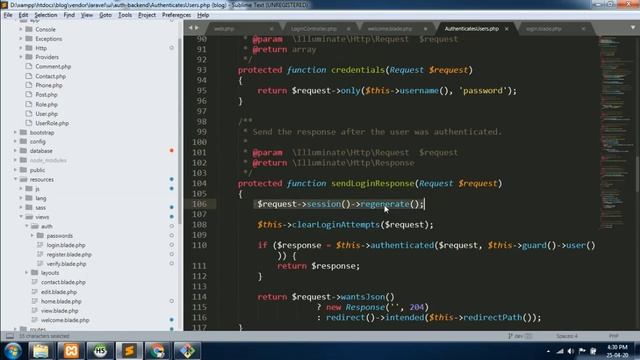The width and height of the screenshot is (640, 360).
Task: Open the Windows Start button
Action: (13, 351)
